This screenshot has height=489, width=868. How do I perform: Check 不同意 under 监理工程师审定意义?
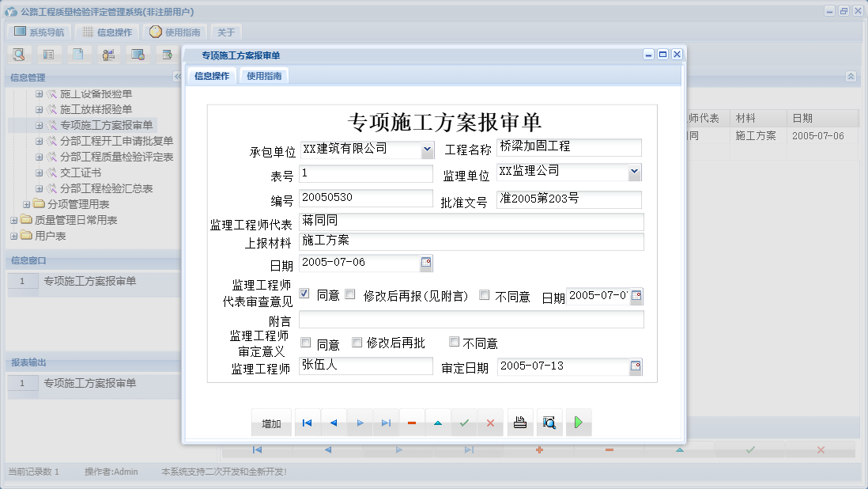[453, 343]
